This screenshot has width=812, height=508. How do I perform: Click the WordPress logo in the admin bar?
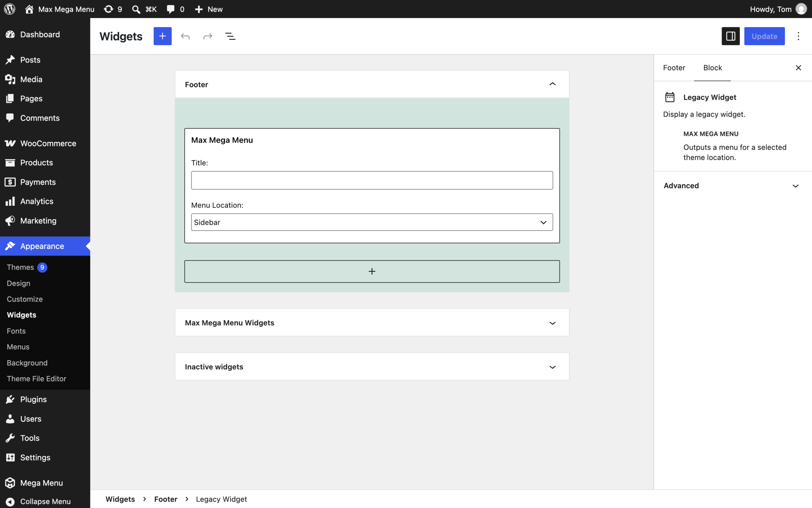[x=10, y=9]
